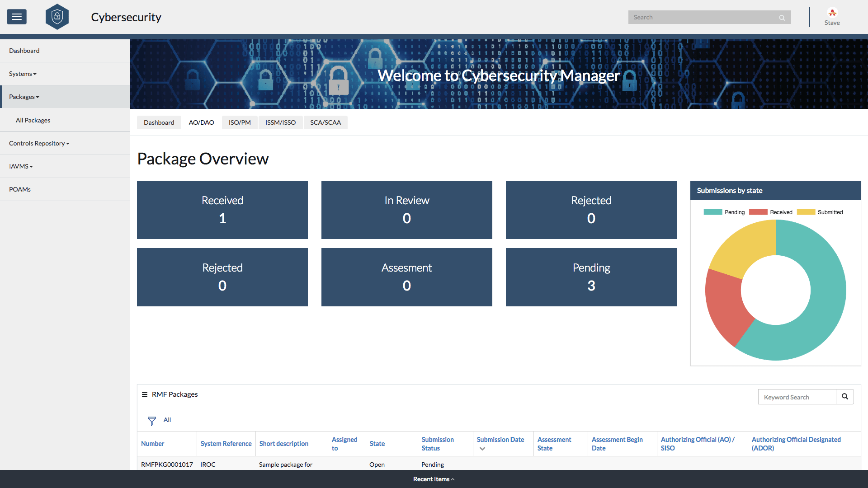Click the hamburger menu icon
This screenshot has height=488, width=868.
click(17, 17)
